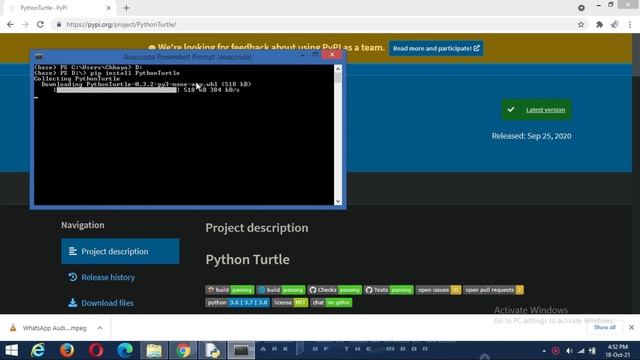The height and width of the screenshot is (360, 640).
Task: Launch Firefox from taskbar
Action: [67, 351]
